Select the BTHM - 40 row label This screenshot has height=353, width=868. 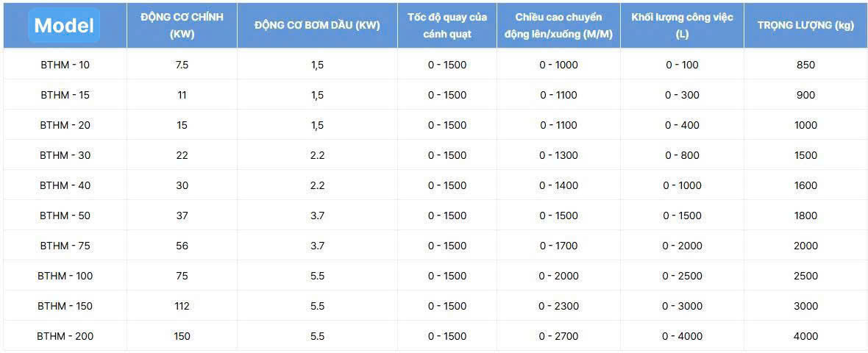click(x=65, y=185)
